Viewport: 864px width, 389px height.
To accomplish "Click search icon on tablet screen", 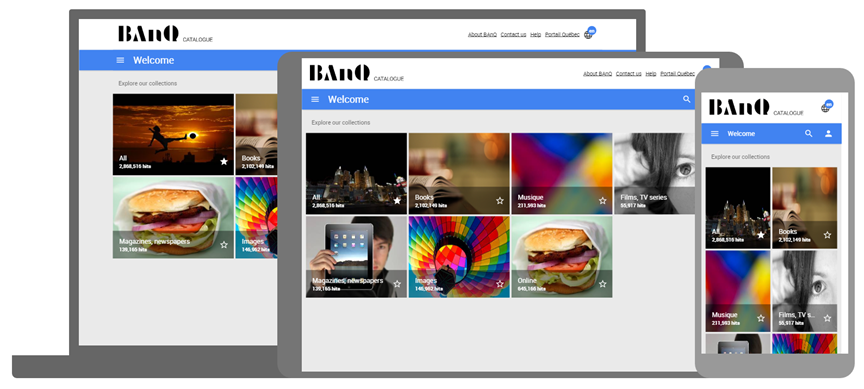I will 687,99.
